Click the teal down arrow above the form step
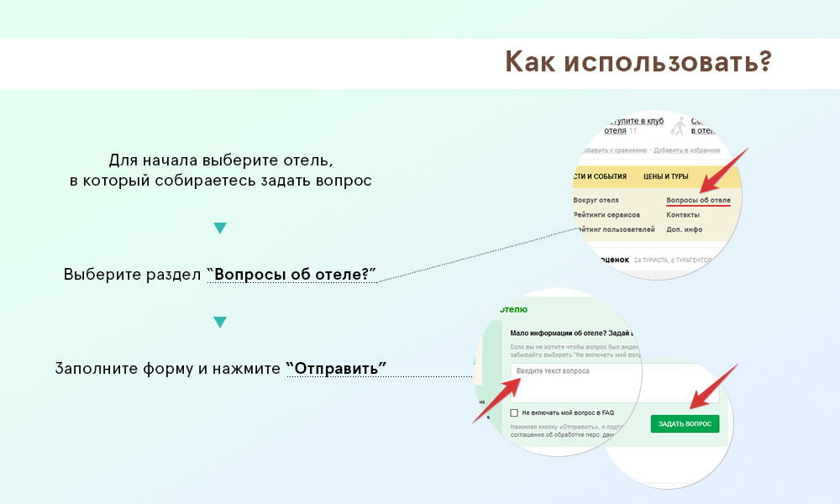 click(220, 323)
